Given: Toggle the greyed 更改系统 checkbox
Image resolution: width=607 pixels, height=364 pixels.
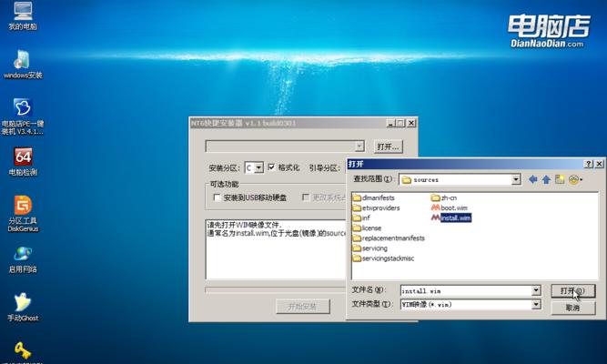Looking at the screenshot, I should pos(306,197).
